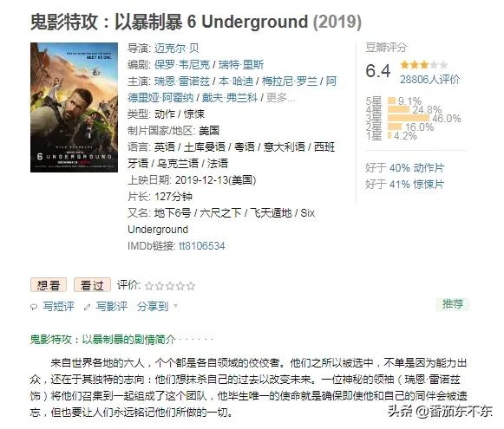Rate the movie with the third star

[x=170, y=286]
